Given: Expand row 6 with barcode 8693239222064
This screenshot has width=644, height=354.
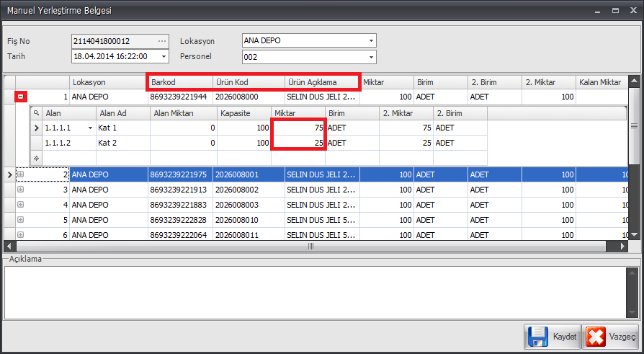Looking at the screenshot, I should [x=21, y=235].
